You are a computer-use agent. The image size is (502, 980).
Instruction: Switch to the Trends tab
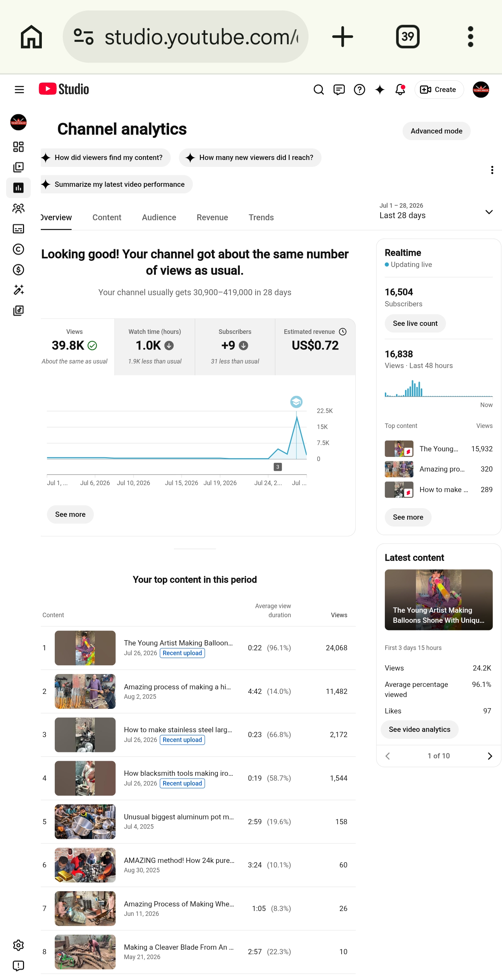point(261,217)
